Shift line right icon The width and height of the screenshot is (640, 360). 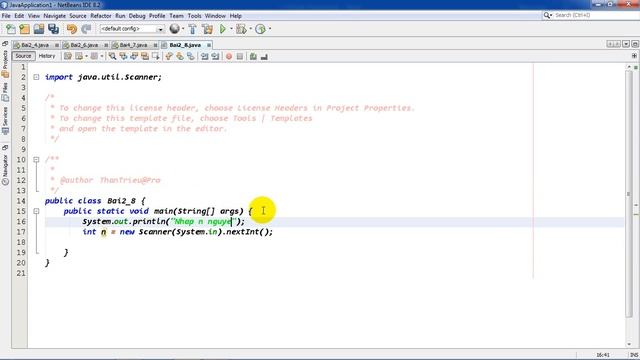[x=215, y=56]
